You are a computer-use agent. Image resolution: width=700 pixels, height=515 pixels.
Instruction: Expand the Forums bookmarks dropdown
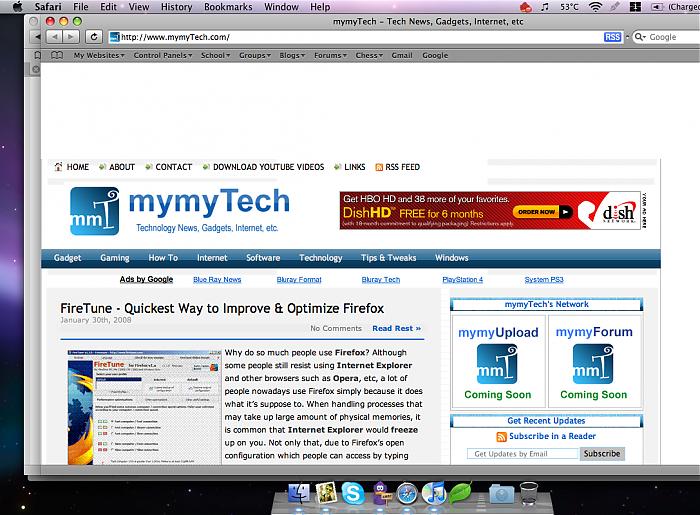coord(330,55)
